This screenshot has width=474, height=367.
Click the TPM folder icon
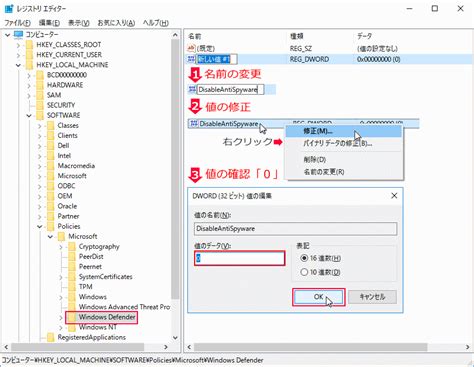(72, 287)
